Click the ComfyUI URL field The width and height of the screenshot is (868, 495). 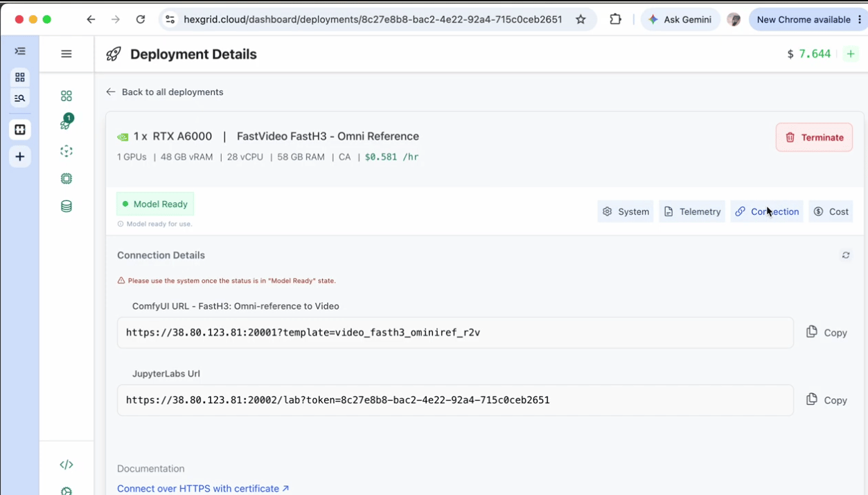point(455,333)
